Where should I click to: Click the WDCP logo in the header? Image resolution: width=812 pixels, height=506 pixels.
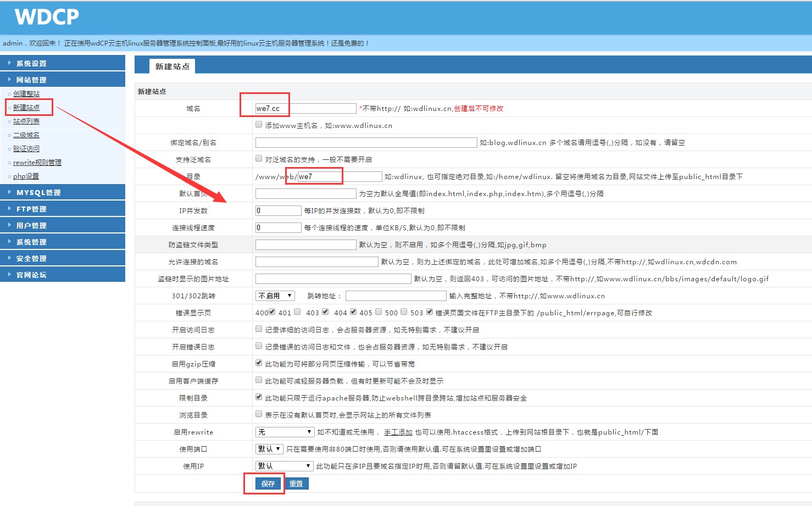pos(47,17)
